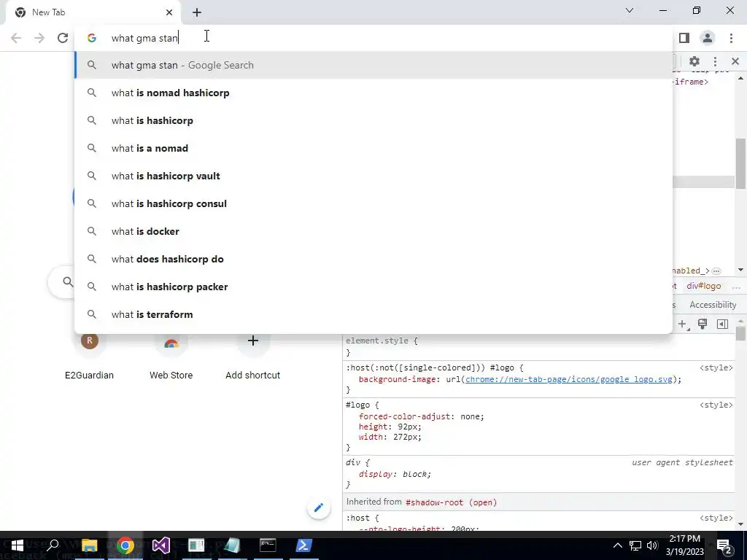
Task: Open DevTools customize three-dot menu
Action: coord(715,61)
